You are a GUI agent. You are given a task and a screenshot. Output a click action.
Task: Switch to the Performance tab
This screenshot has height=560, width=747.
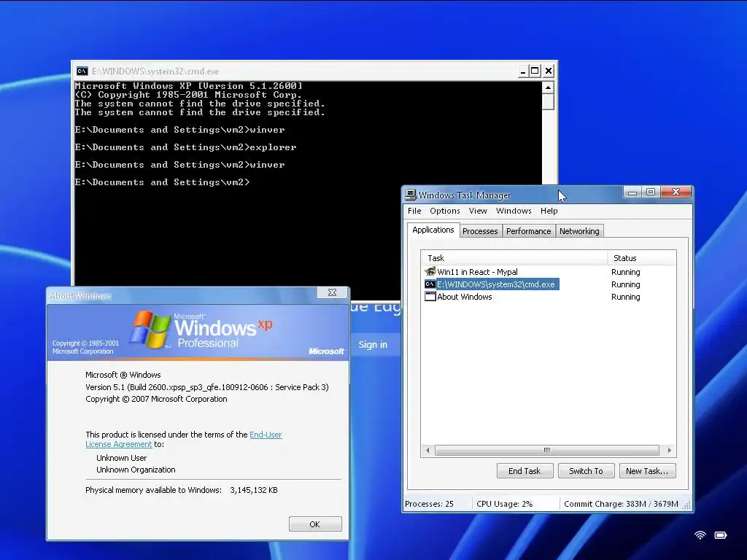click(528, 231)
